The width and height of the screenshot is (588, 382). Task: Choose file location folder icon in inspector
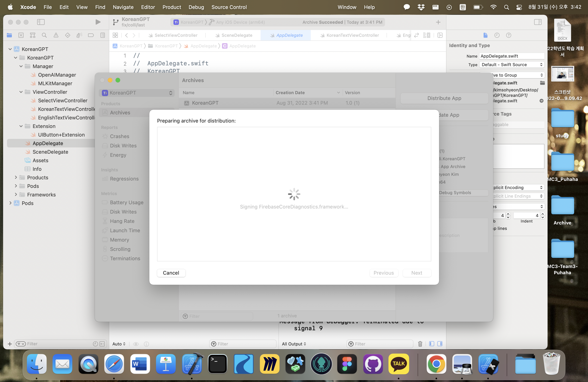coord(542,83)
